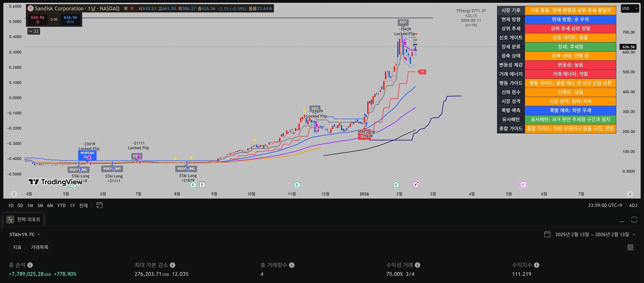Click the pink wavy-lines icon in the title

point(132,8)
